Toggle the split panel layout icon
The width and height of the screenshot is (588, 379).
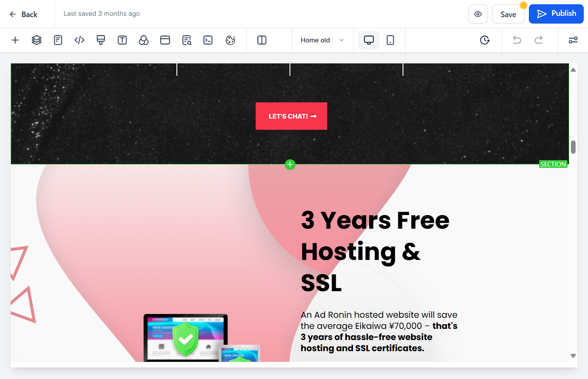click(x=262, y=40)
